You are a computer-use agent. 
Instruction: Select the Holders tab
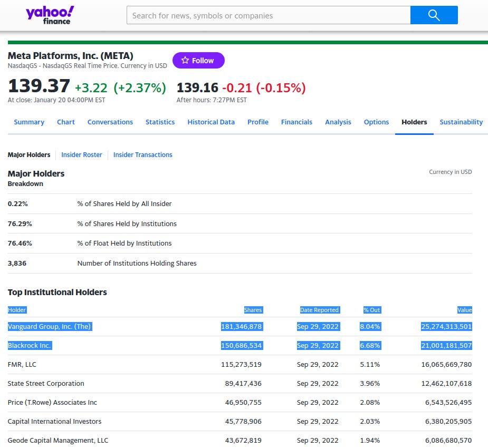coord(414,122)
